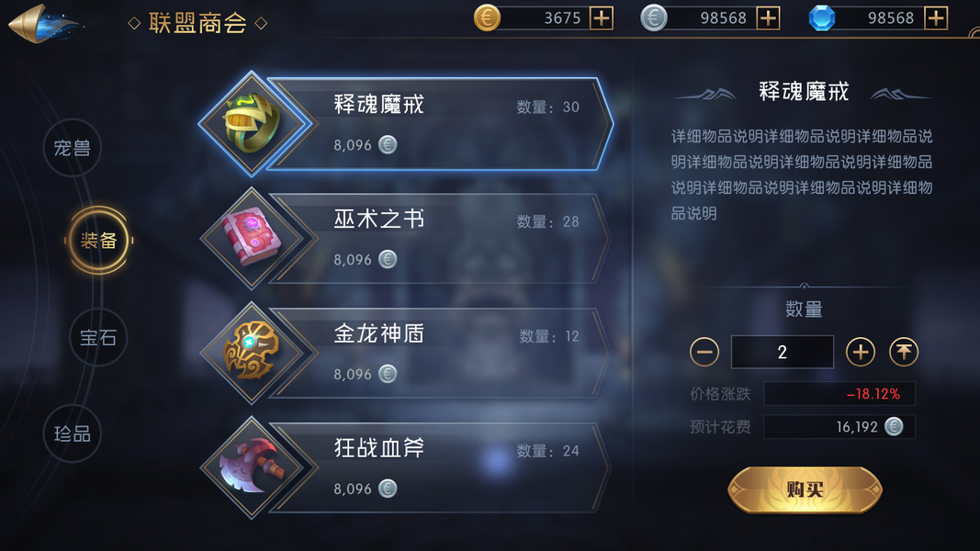Open the 巫术之书 item row
Screen dimensions: 980x551
click(x=406, y=238)
